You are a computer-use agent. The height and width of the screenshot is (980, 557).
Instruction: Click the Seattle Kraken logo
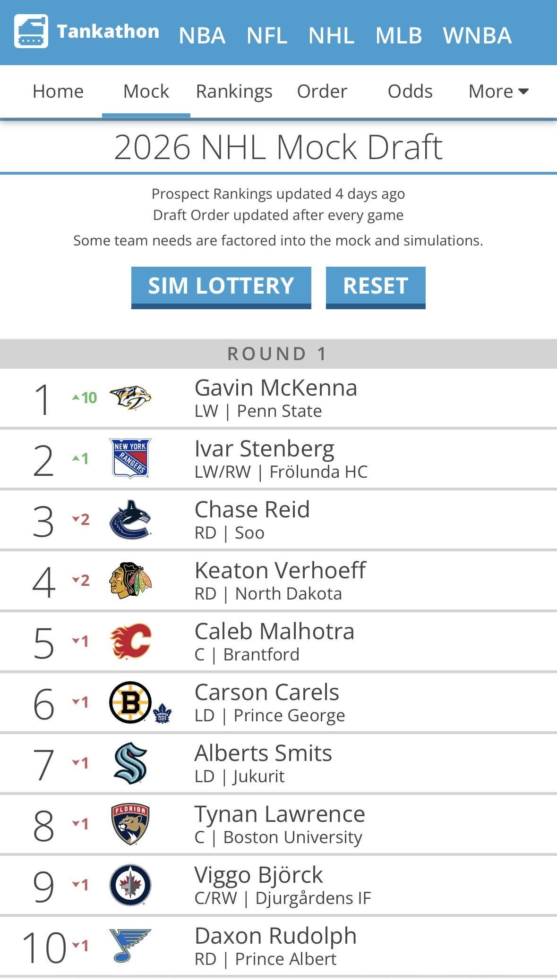pos(130,763)
